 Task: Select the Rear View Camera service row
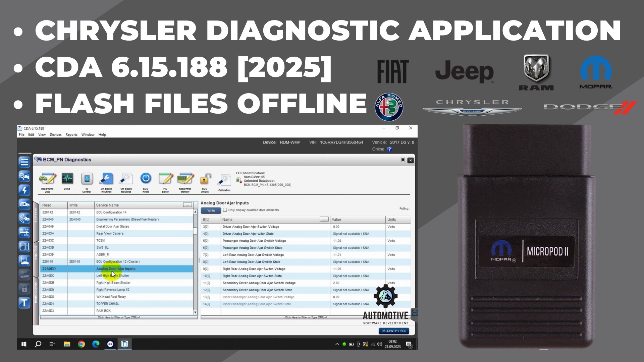117,233
